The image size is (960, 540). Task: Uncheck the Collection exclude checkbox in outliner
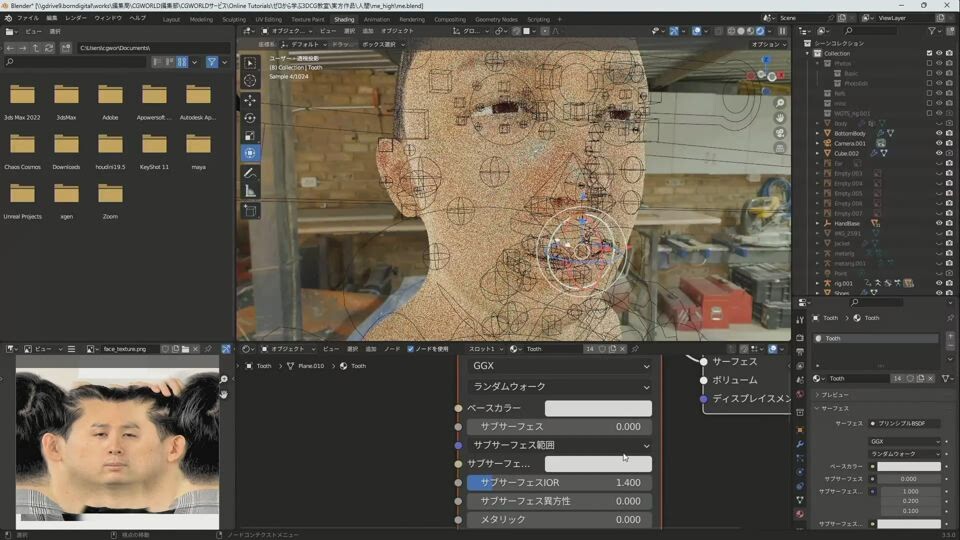pyautogui.click(x=929, y=53)
